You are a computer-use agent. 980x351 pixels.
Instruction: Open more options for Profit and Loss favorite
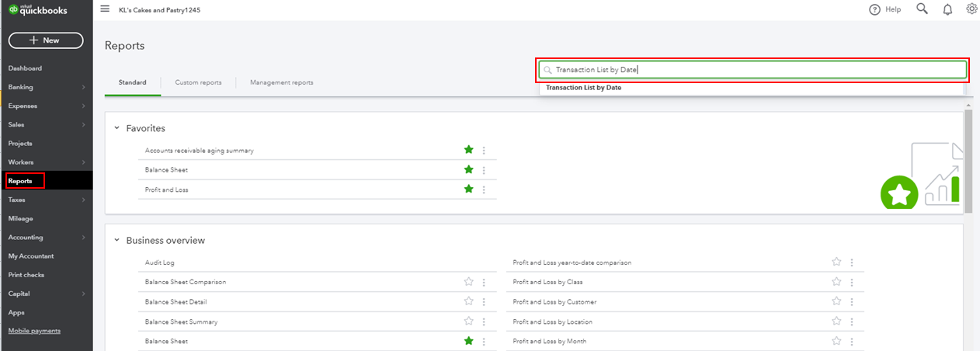pyautogui.click(x=484, y=189)
